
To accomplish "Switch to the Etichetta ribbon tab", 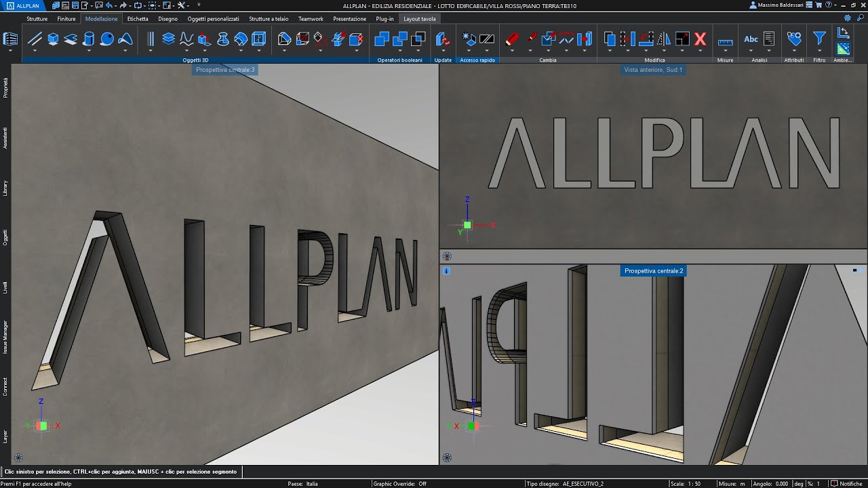I will tap(138, 19).
